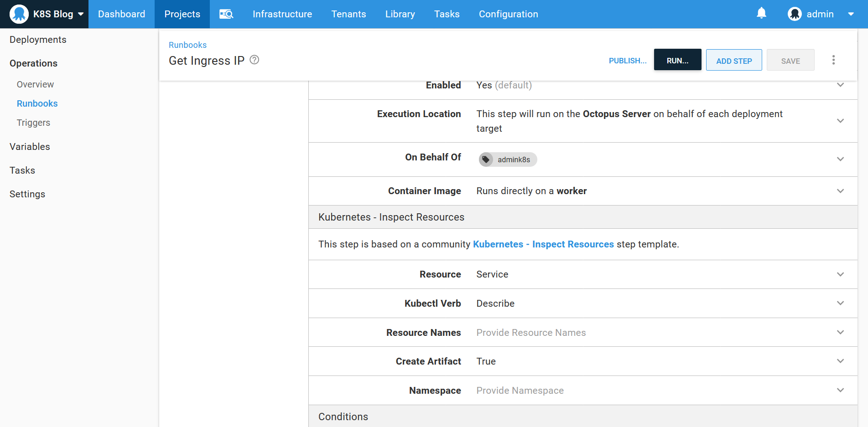Screen dimensions: 868x427
Task: Click the ADD STEP button
Action: 733,60
